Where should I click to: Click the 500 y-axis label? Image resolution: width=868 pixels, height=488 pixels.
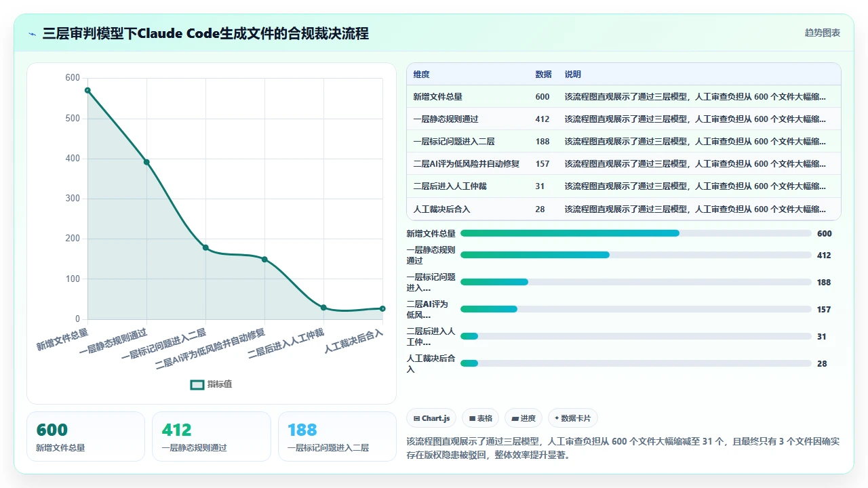pyautogui.click(x=73, y=119)
